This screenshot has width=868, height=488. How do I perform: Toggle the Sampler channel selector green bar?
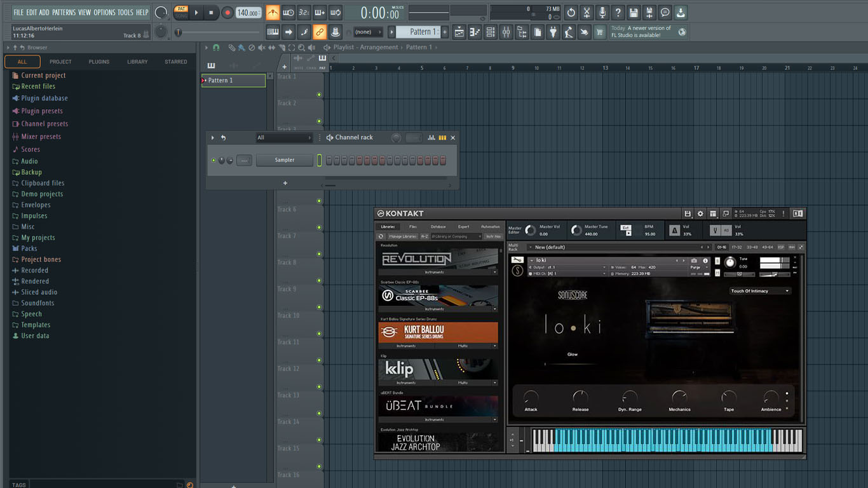point(319,160)
